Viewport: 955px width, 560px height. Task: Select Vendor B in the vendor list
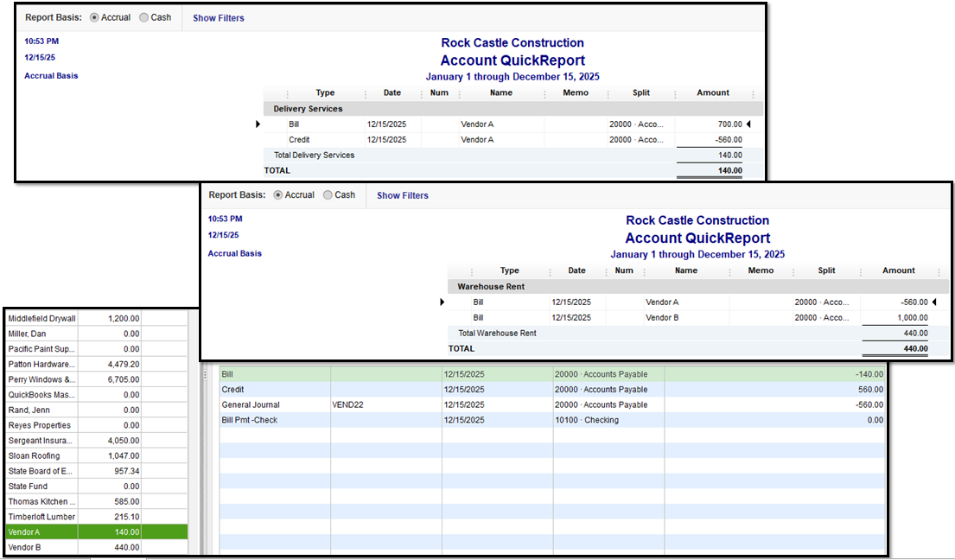41,547
